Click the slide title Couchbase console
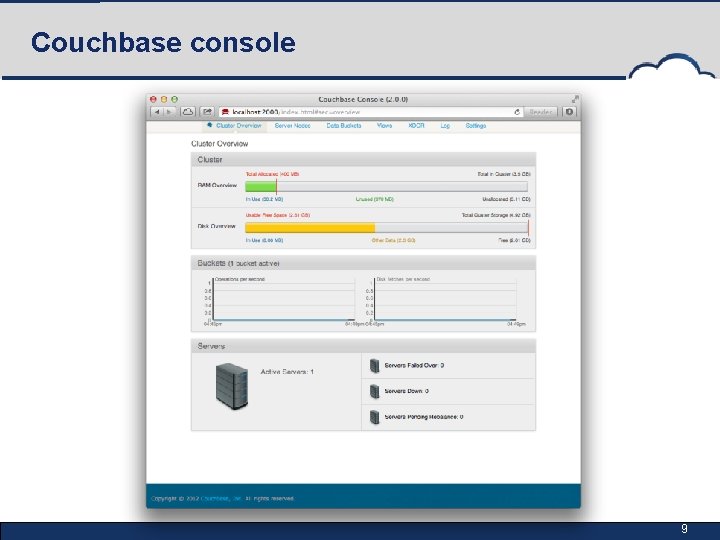Viewport: 720px width, 540px height. [163, 42]
